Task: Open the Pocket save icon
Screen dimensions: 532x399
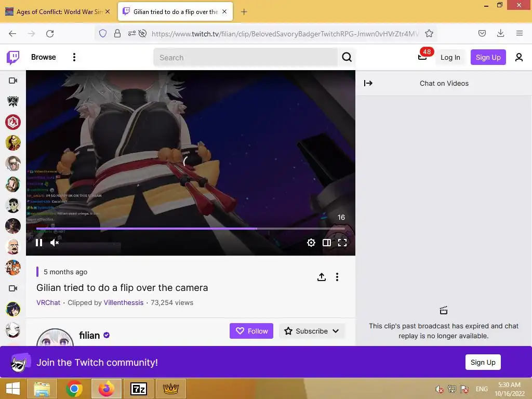Action: tap(482, 33)
